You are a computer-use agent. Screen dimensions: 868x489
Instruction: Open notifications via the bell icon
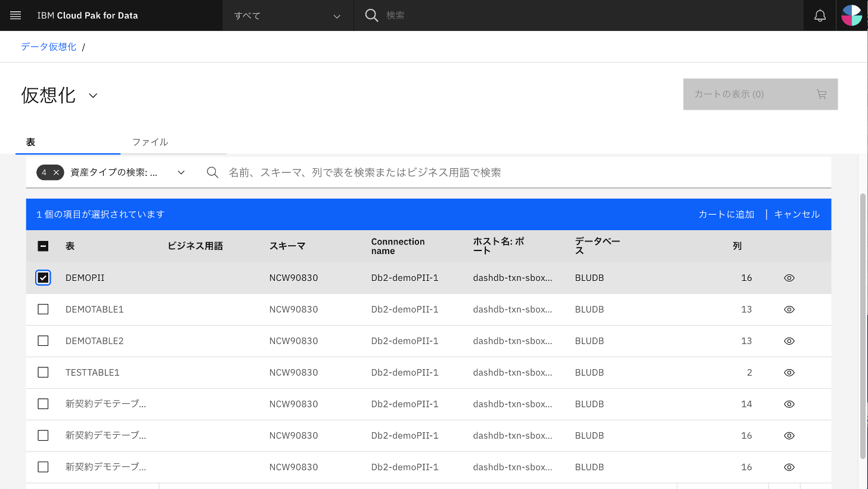pyautogui.click(x=820, y=16)
